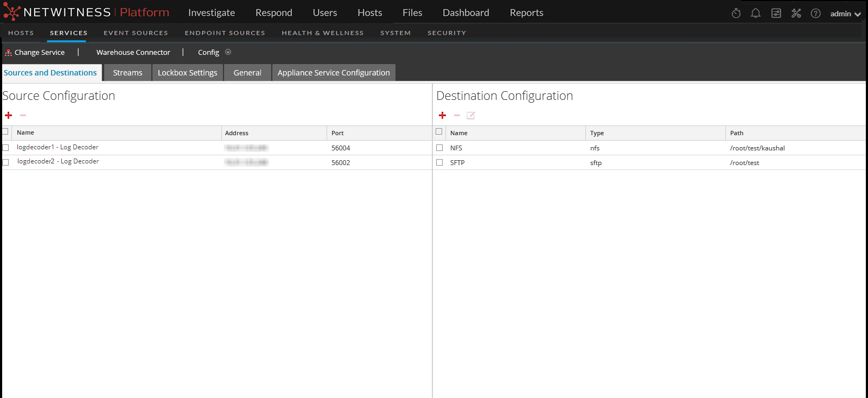
Task: Switch to the HEALTH & WELLNESS sub-tab
Action: click(323, 33)
